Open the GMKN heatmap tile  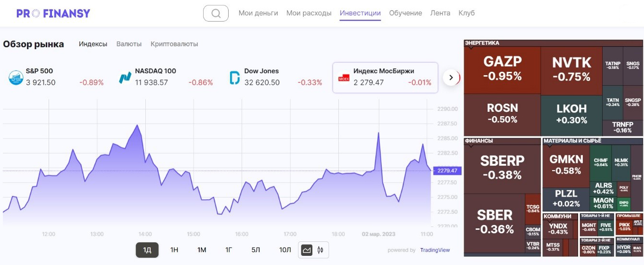[567, 165]
